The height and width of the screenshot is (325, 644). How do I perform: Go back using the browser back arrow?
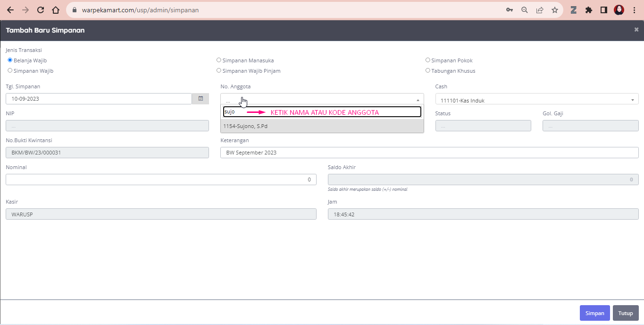click(x=10, y=10)
